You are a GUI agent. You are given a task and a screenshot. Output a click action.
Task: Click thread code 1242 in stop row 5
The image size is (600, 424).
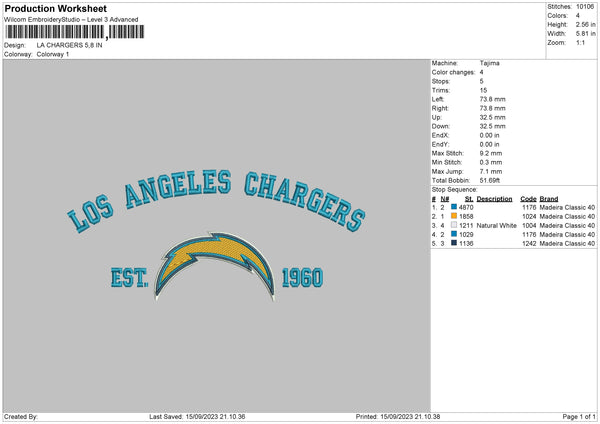click(x=529, y=243)
